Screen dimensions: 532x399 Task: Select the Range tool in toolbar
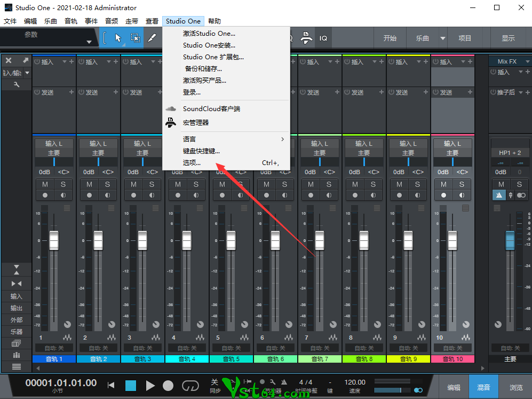[136, 38]
